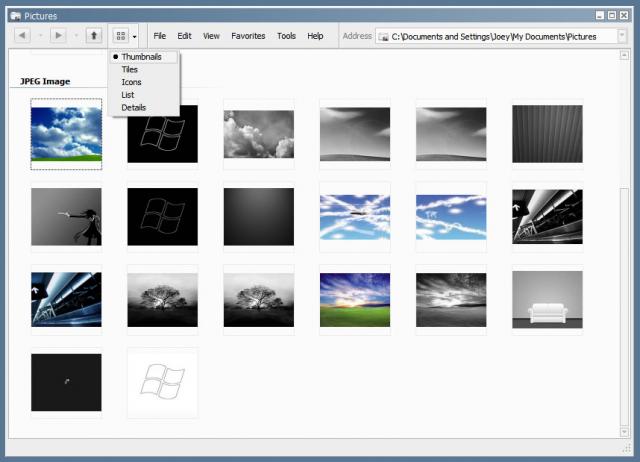Open the View menu
Viewport: 640px width, 462px height.
click(x=211, y=36)
